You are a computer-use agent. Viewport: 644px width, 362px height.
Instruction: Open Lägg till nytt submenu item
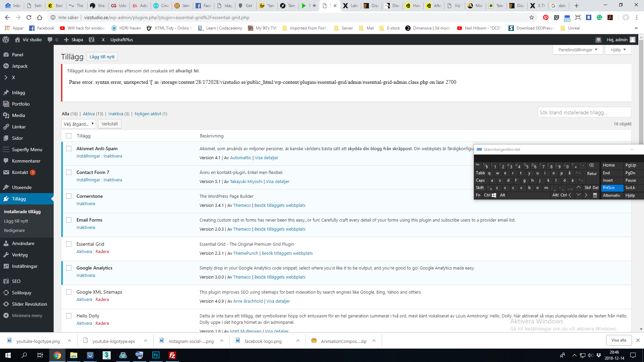16,221
